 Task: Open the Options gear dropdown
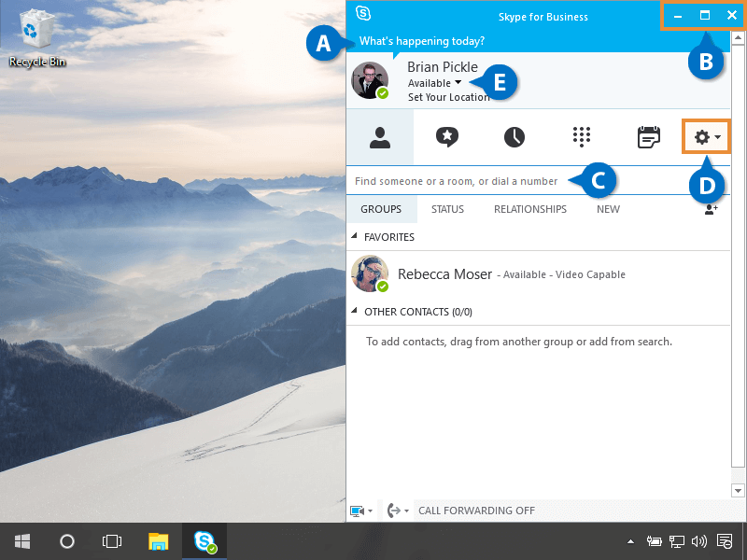tap(707, 137)
